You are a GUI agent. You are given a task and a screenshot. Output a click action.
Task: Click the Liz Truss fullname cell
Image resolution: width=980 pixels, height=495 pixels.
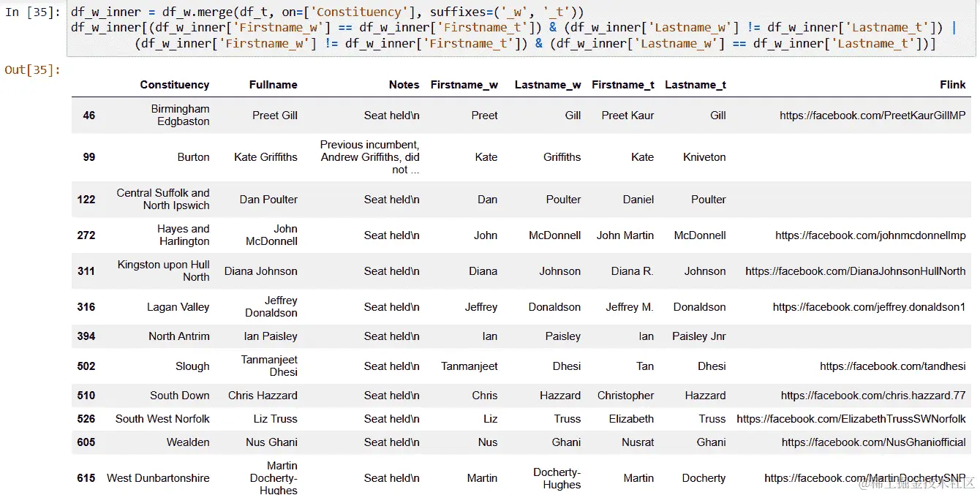[x=275, y=419]
